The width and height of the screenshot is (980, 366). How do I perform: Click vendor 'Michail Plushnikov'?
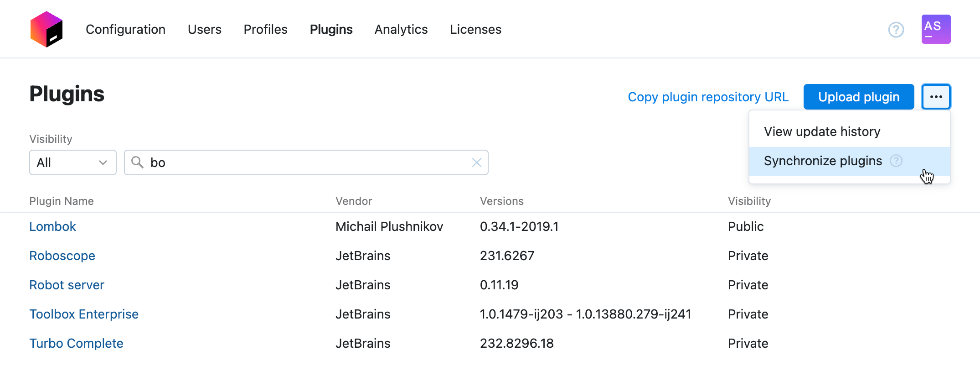pos(389,226)
